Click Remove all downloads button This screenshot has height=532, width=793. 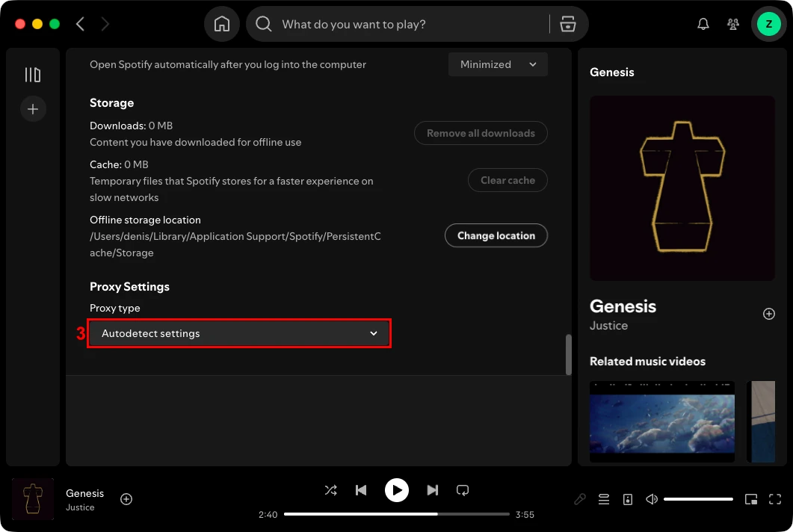pyautogui.click(x=481, y=133)
